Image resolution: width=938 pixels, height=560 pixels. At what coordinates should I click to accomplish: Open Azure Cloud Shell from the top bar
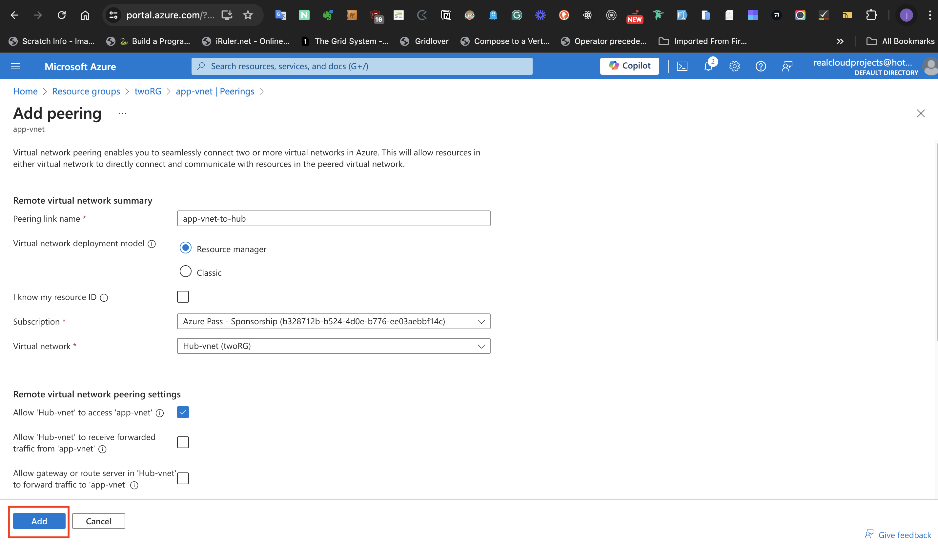[x=683, y=66]
